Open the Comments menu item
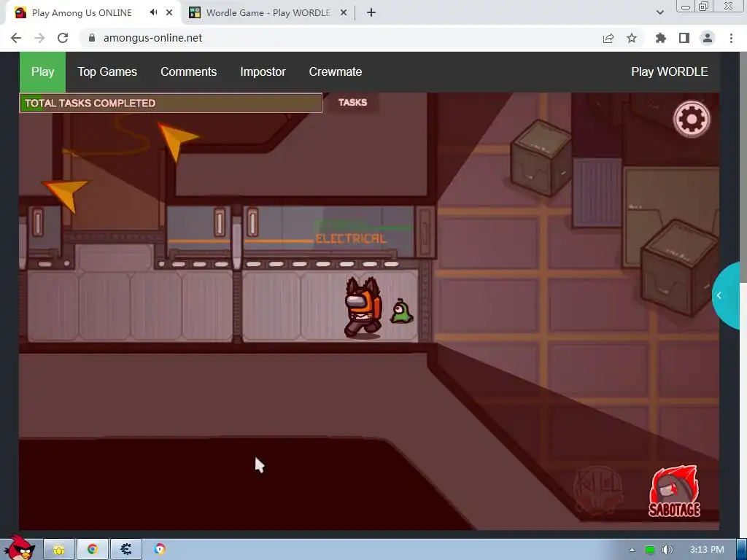 189,72
